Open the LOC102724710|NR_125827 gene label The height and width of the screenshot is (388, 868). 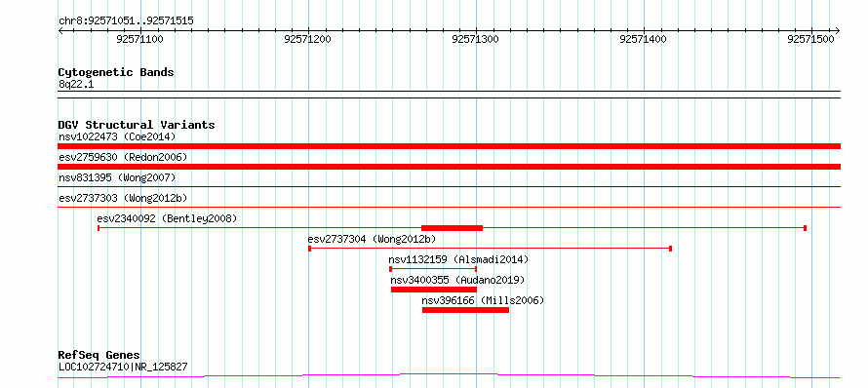point(123,366)
